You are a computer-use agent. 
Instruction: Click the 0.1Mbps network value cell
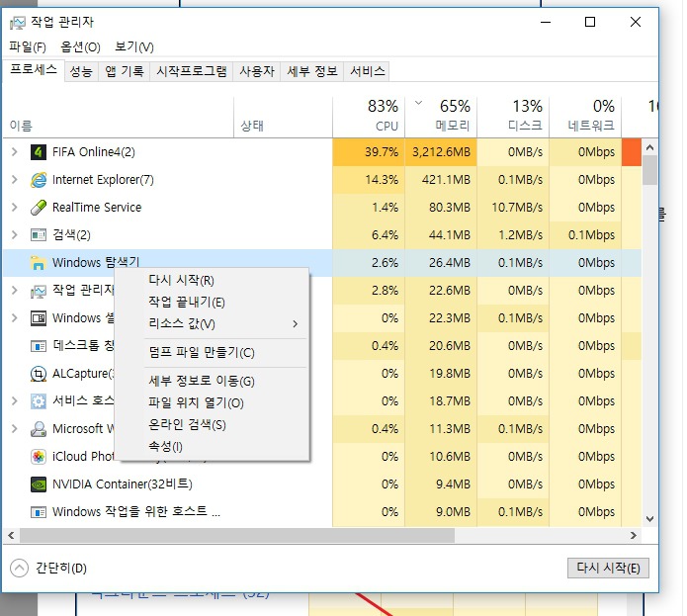585,235
